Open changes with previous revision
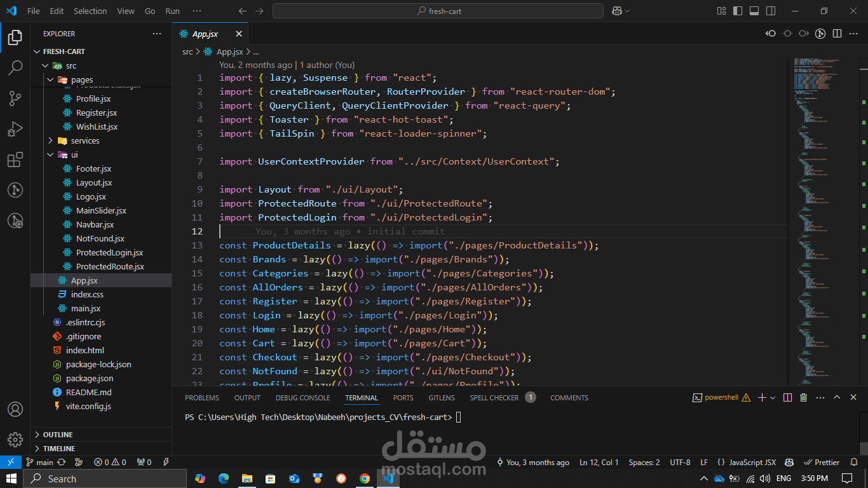 [771, 34]
